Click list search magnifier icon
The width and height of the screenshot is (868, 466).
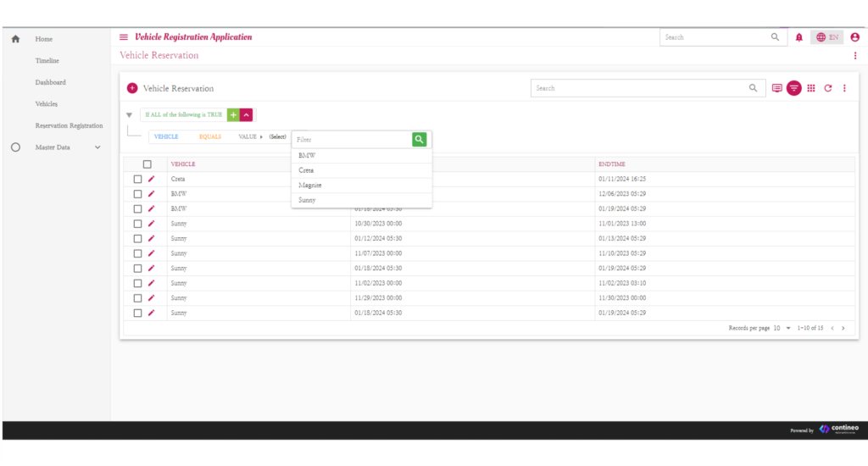pyautogui.click(x=753, y=88)
